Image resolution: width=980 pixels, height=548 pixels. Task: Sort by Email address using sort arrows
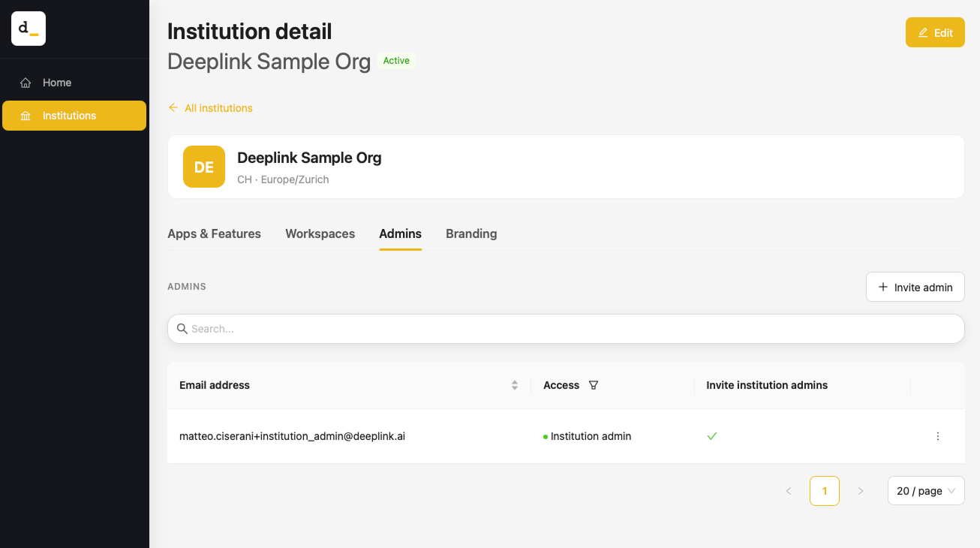pos(515,385)
